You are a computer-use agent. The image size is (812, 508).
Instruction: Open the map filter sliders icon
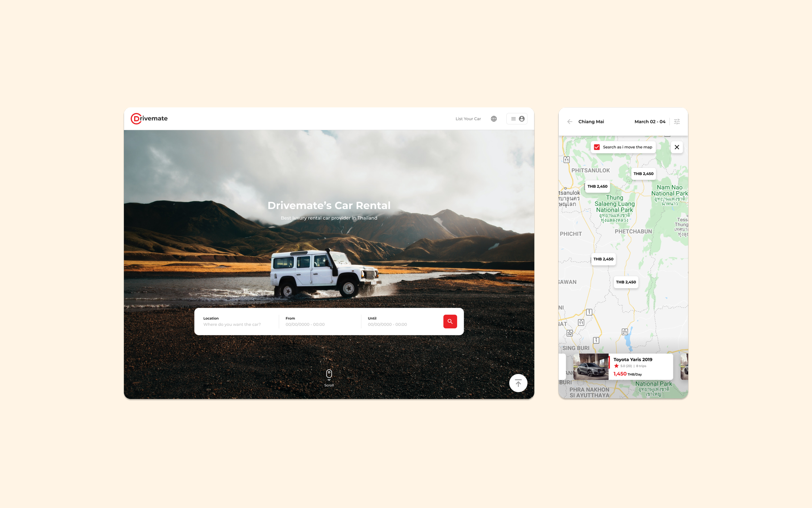point(677,122)
